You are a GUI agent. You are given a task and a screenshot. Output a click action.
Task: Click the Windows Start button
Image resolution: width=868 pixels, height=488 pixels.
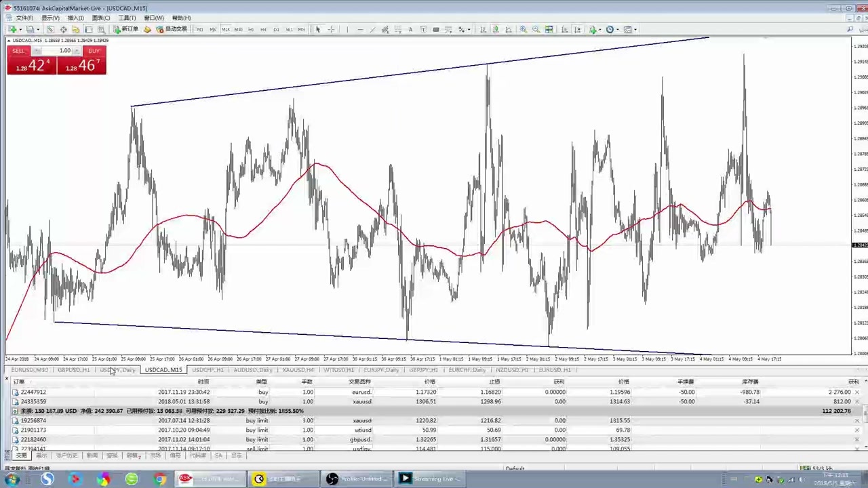[12, 479]
